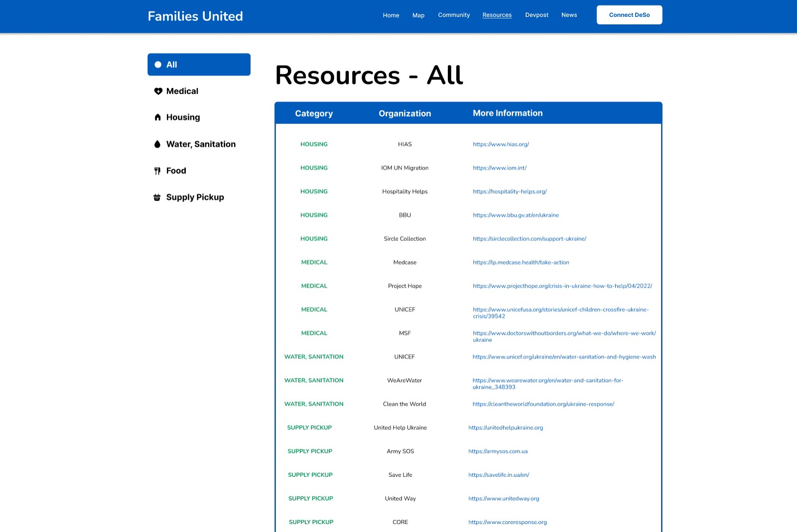Click the Housing home icon

click(x=157, y=117)
